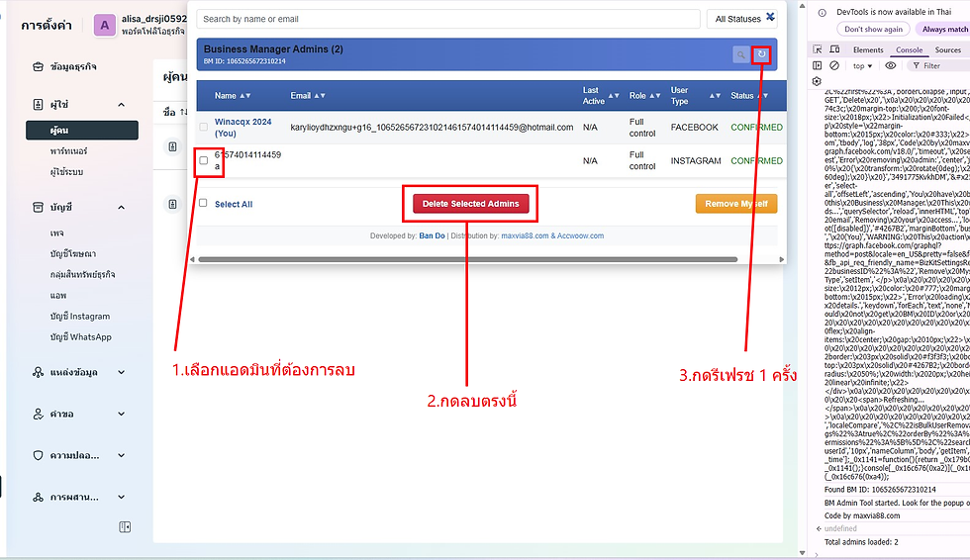The image size is (970, 560).
Task: Switch to the DevTools Sources tab
Action: [x=948, y=50]
